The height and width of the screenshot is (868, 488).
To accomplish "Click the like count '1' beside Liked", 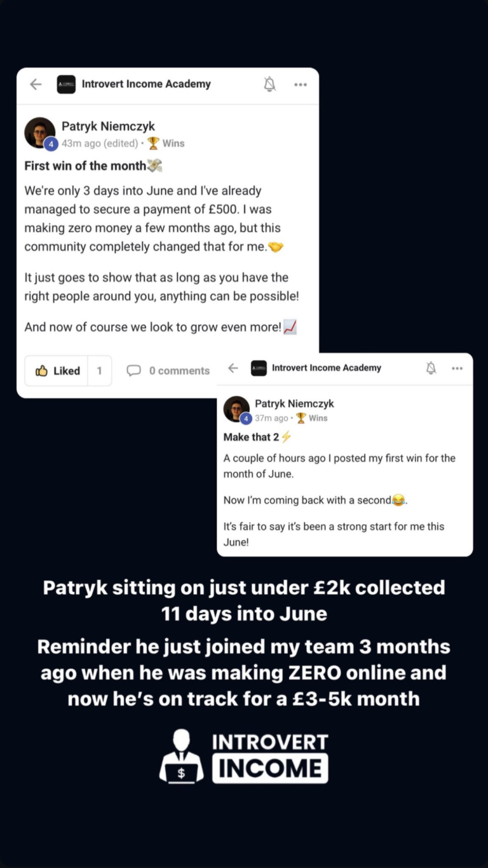I will [x=99, y=371].
